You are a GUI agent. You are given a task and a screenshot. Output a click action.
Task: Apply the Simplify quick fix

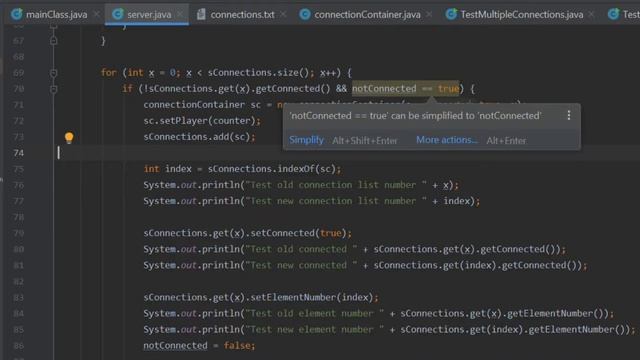(x=306, y=140)
